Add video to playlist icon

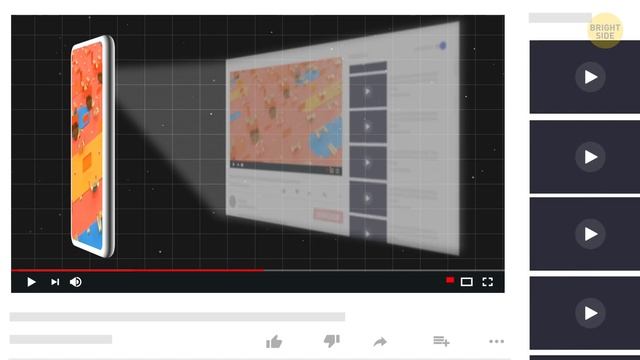click(x=441, y=341)
